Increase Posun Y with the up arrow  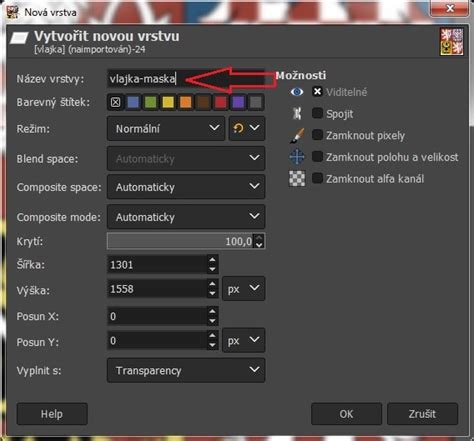(212, 336)
